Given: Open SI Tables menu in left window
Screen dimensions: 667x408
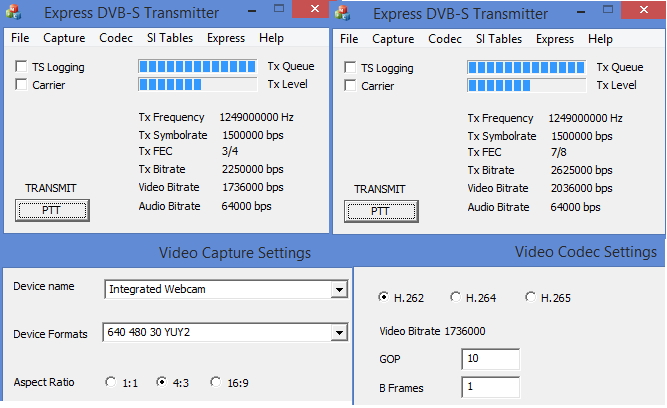Looking at the screenshot, I should click(x=170, y=38).
